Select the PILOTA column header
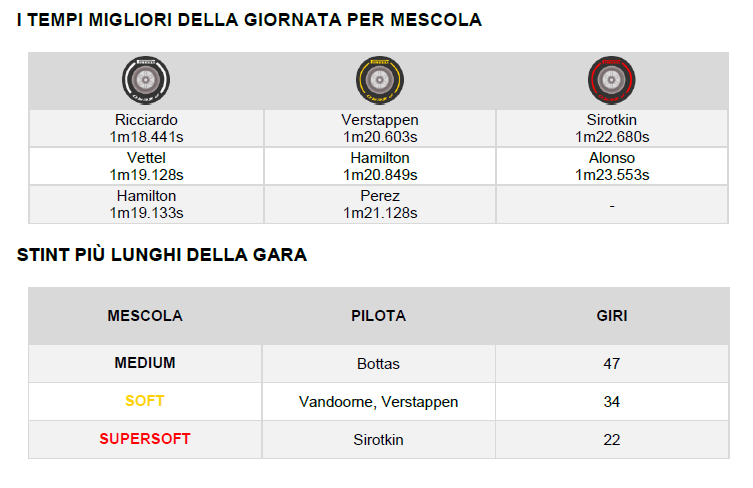This screenshot has width=753, height=488. tap(378, 316)
